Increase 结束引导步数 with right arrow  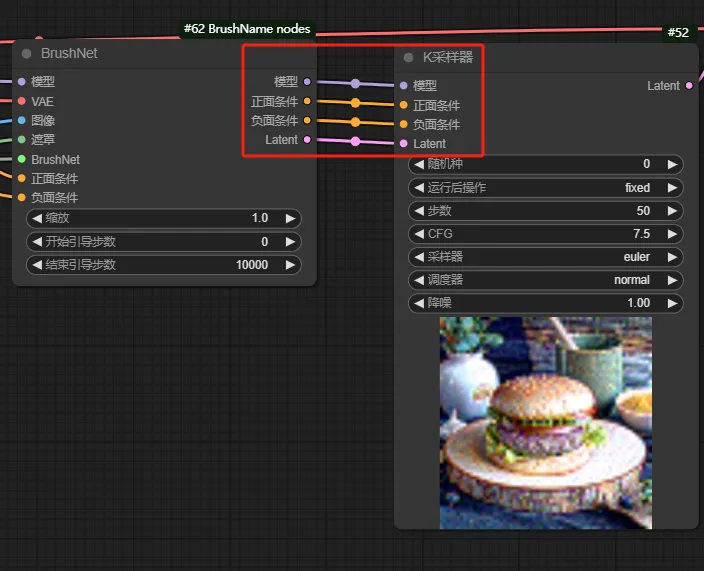pos(290,265)
